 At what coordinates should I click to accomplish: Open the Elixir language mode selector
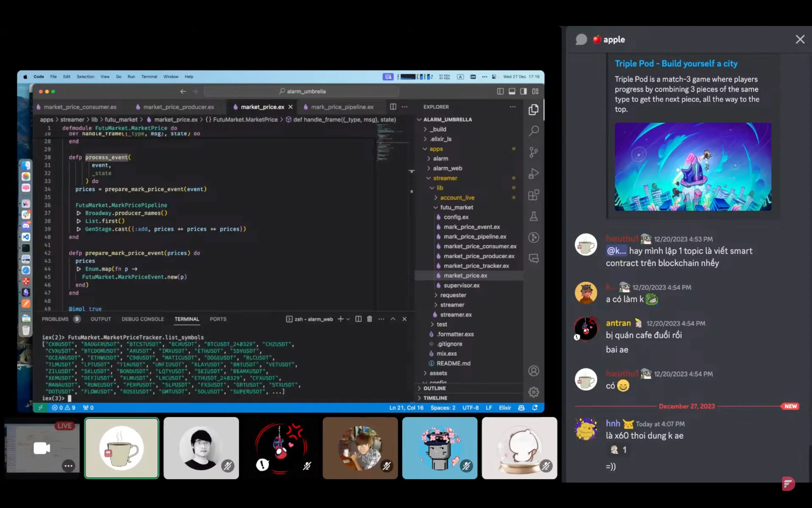tap(505, 408)
